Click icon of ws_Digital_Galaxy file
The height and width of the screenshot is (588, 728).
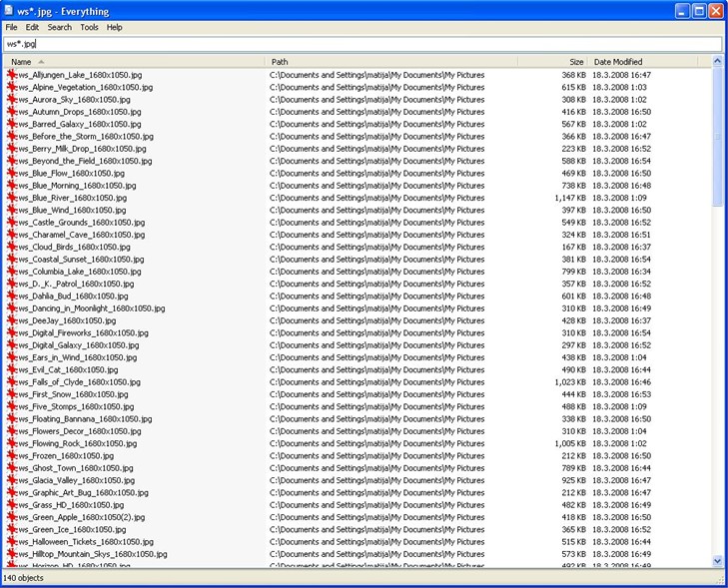click(12, 345)
